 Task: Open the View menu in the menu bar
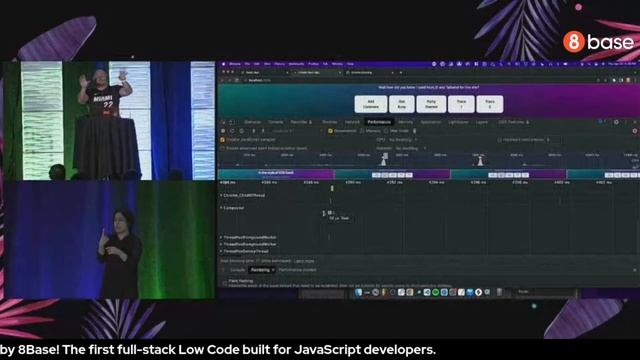coord(267,64)
